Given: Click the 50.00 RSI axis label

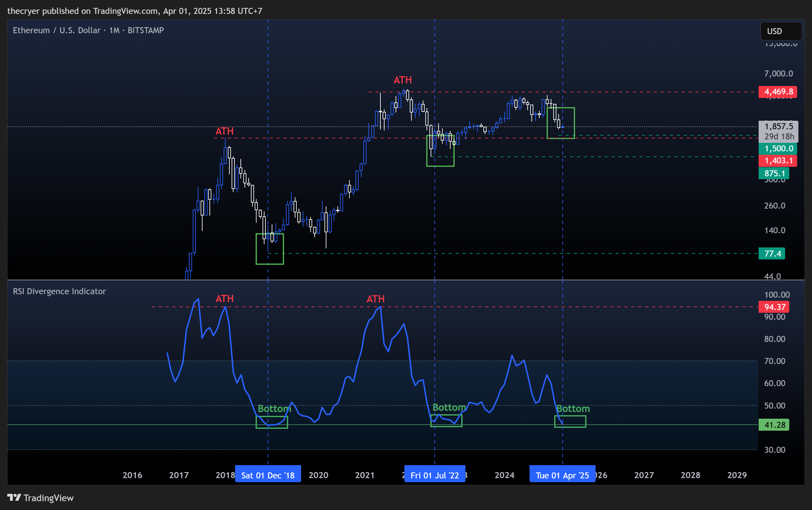Looking at the screenshot, I should coord(775,405).
